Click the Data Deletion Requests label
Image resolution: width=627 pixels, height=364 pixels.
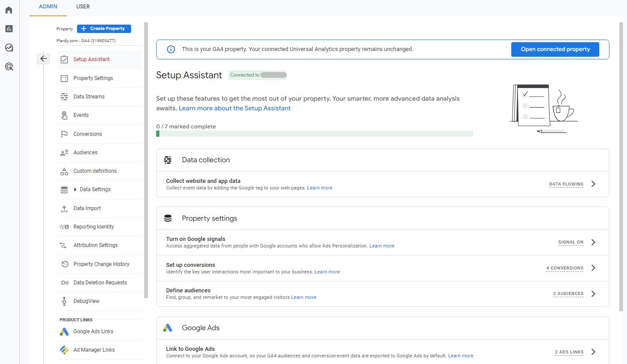click(x=100, y=283)
